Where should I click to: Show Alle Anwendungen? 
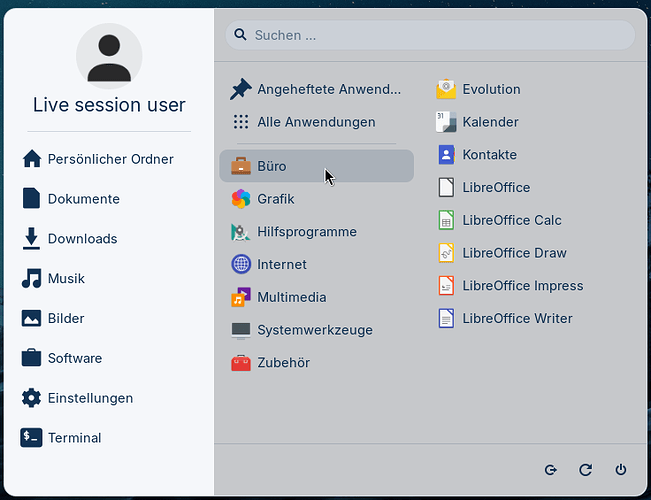click(316, 122)
